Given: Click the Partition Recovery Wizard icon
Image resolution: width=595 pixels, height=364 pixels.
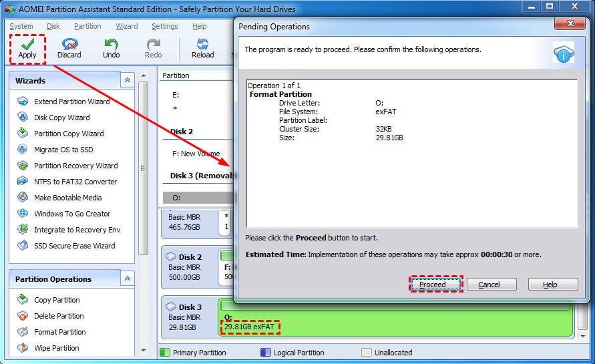Looking at the screenshot, I should pos(23,166).
